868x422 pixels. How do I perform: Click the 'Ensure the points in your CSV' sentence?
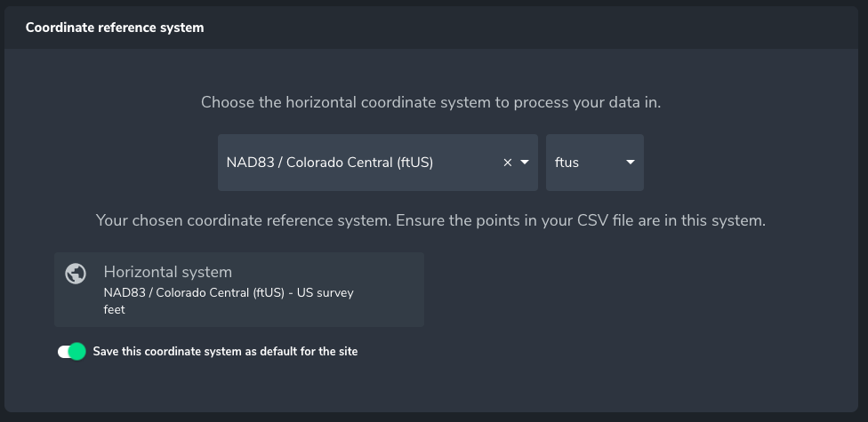pyautogui.click(x=605, y=220)
